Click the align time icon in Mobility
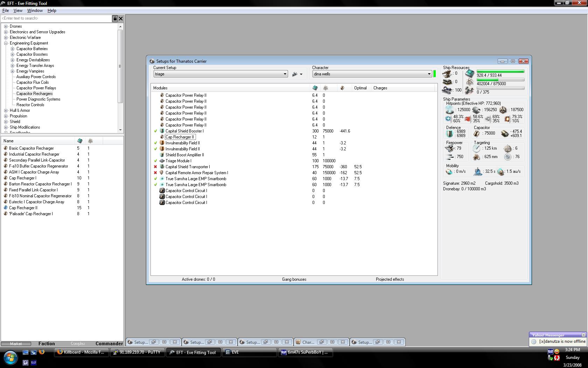 pos(478,172)
